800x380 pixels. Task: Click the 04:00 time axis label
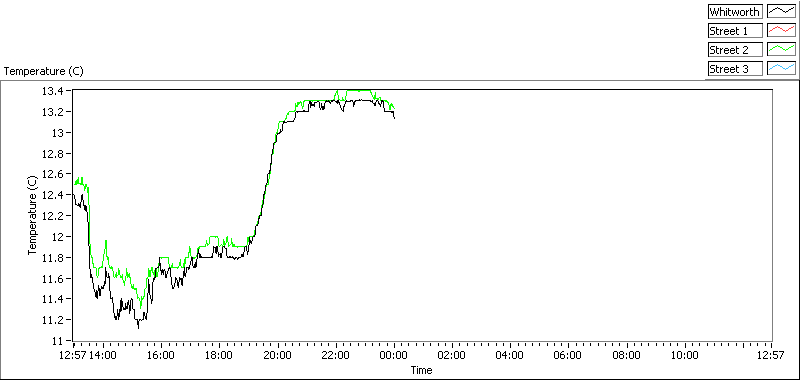click(510, 355)
